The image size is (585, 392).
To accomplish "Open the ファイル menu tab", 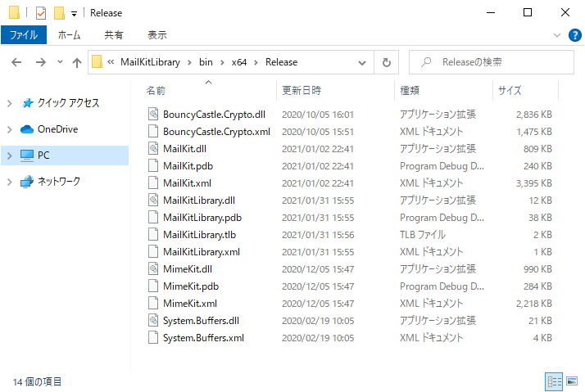I will [24, 35].
